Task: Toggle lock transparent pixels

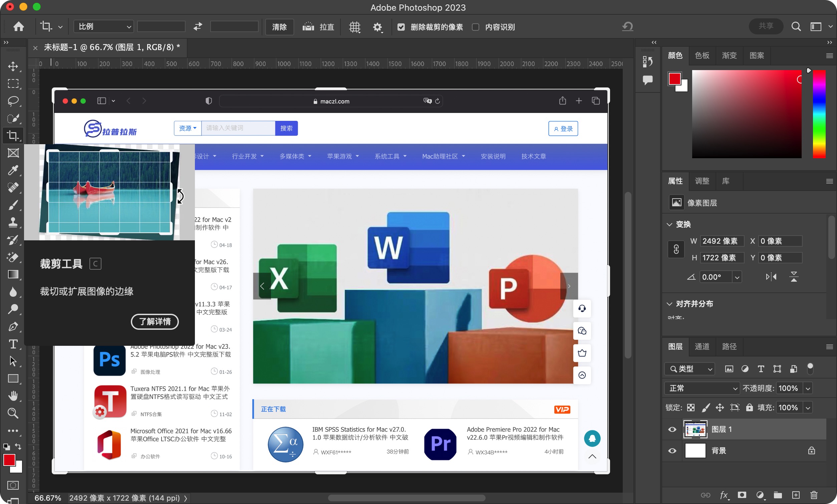Action: click(x=690, y=408)
